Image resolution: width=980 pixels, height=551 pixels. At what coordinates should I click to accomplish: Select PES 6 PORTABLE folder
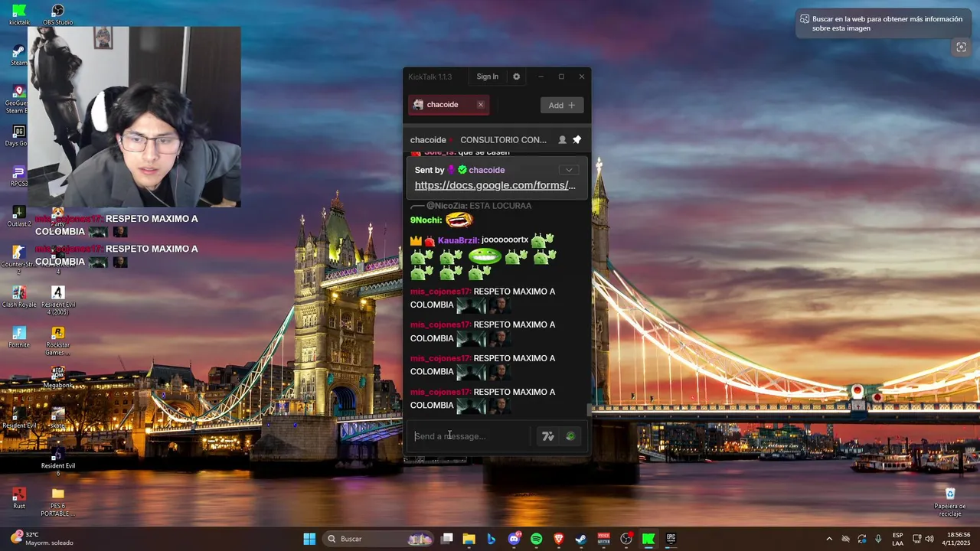[x=57, y=502]
